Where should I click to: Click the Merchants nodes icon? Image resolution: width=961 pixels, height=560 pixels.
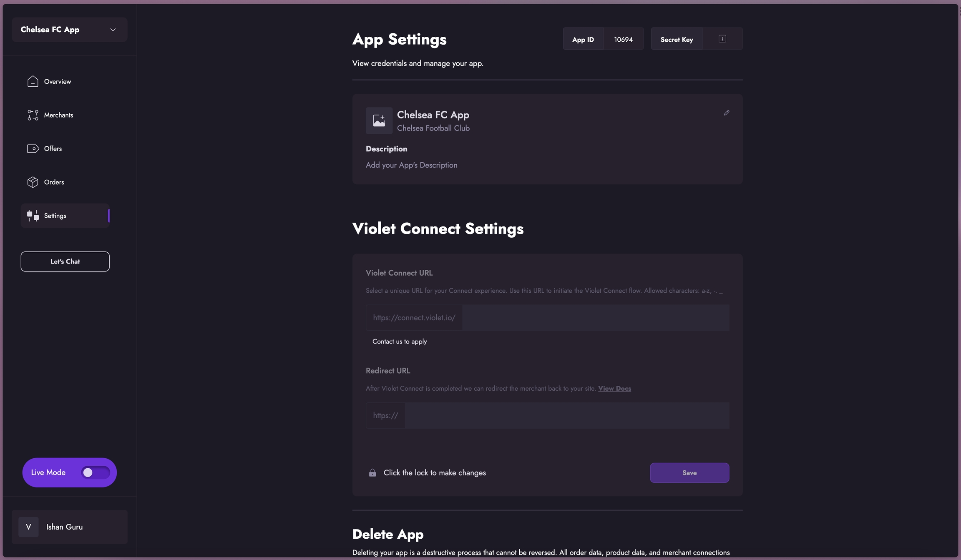(33, 115)
